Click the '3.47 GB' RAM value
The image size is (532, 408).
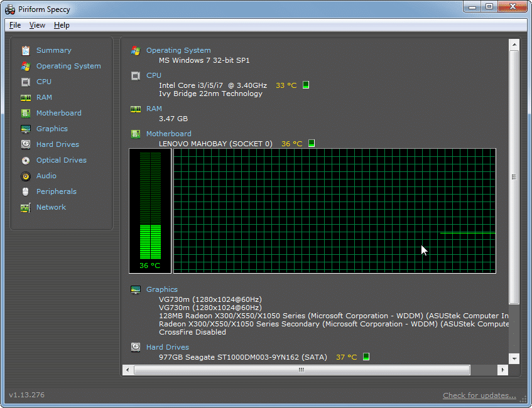pyautogui.click(x=173, y=119)
